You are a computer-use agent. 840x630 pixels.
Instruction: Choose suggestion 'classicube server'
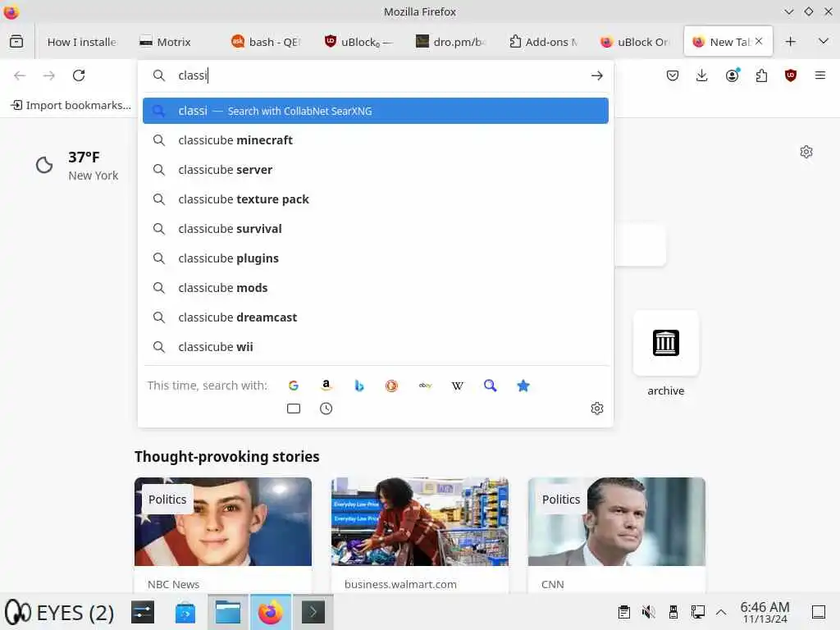[376, 170]
